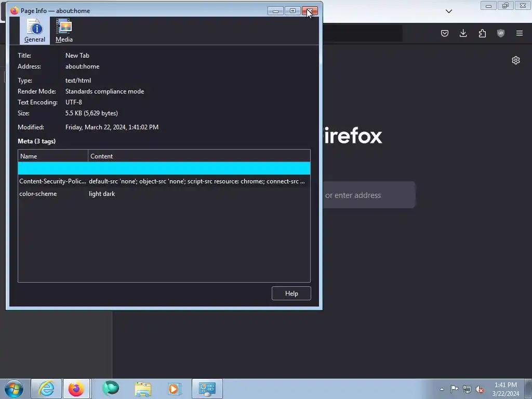The image size is (532, 399).
Task: Select the highlighted first meta tag row
Action: (164, 168)
